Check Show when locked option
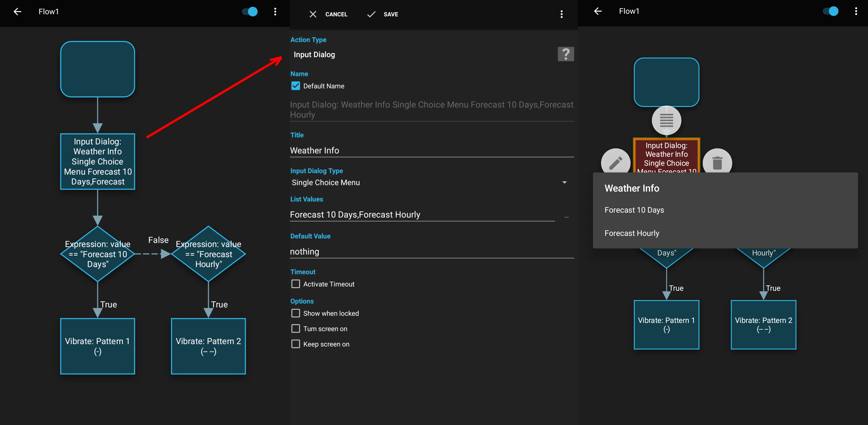868x425 pixels. pyautogui.click(x=296, y=313)
